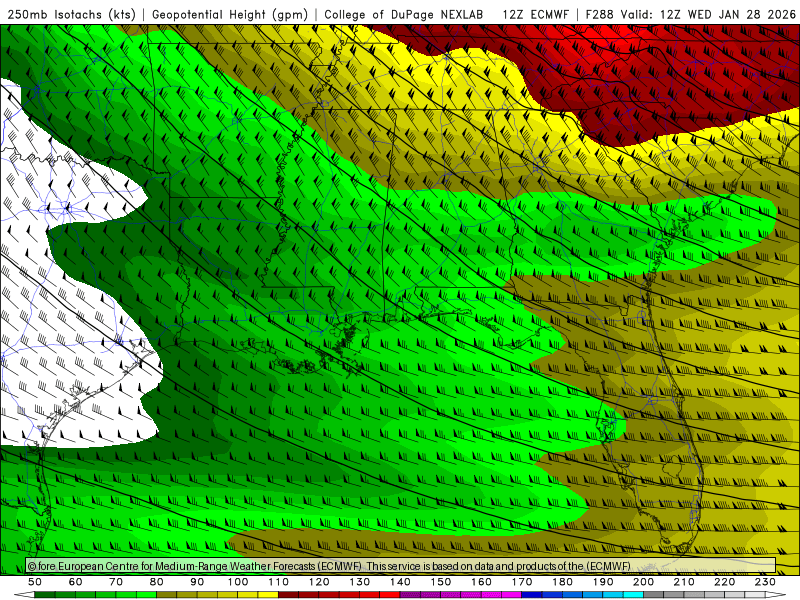Click the "College of DuPage NEXLAB" header text
Viewport: 800px width, 600px height.
tap(404, 14)
